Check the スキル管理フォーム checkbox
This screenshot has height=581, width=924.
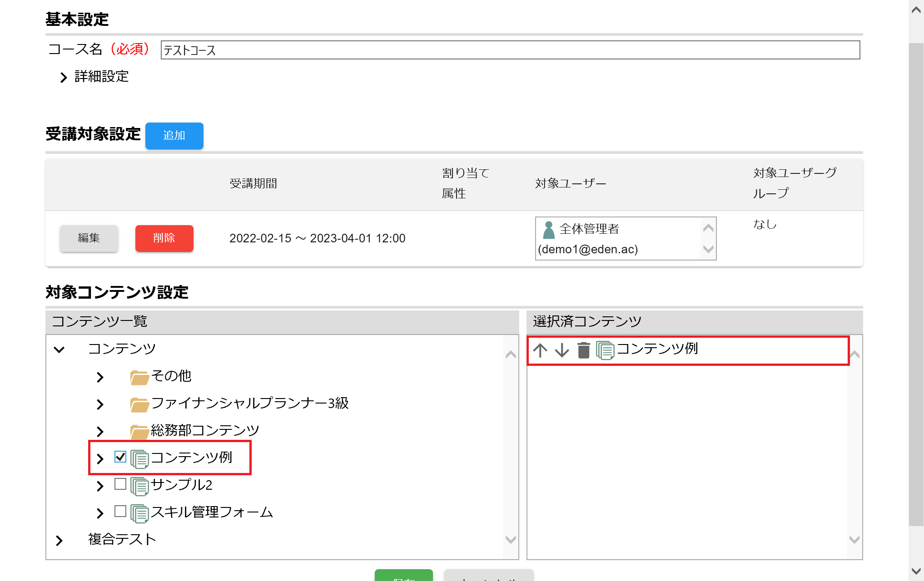point(120,511)
